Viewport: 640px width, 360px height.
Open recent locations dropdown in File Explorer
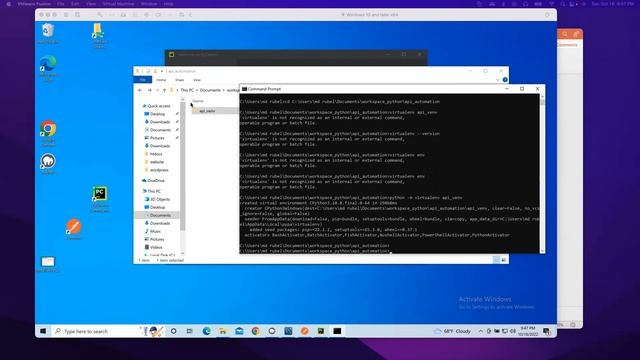tap(158, 90)
